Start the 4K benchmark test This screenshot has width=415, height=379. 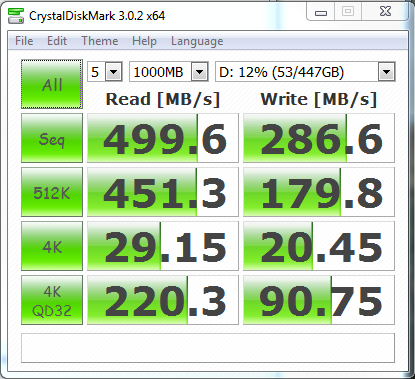coord(52,246)
